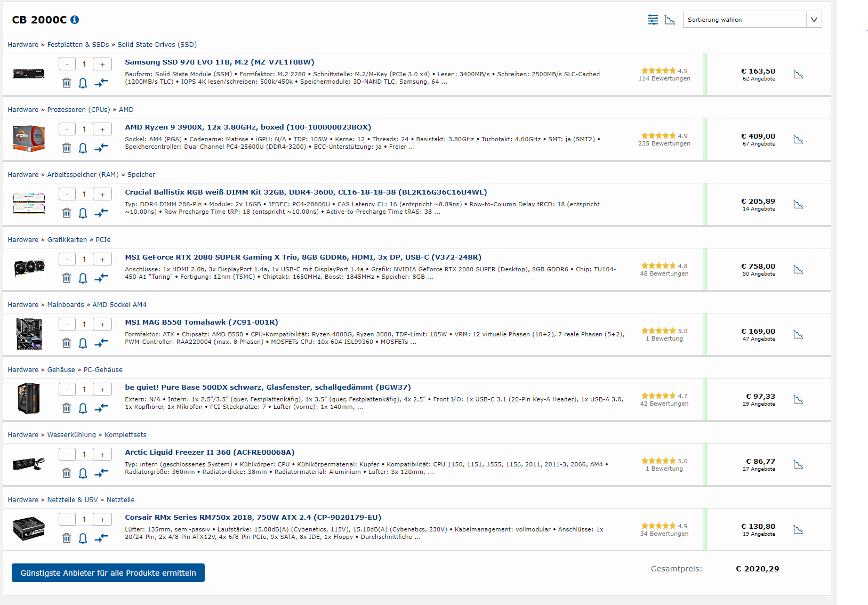Increase quantity of Samsung SSD 970 EVO

tap(102, 64)
